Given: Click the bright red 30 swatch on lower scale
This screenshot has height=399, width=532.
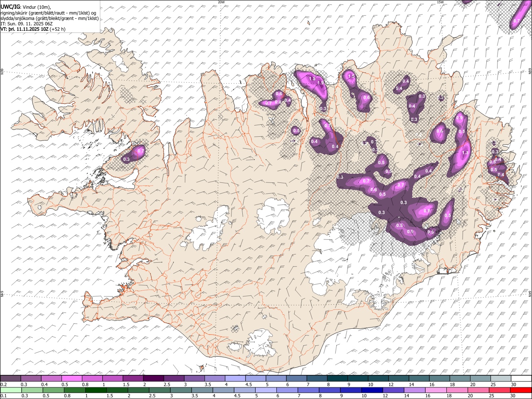Looking at the screenshot, I should [x=521, y=390].
